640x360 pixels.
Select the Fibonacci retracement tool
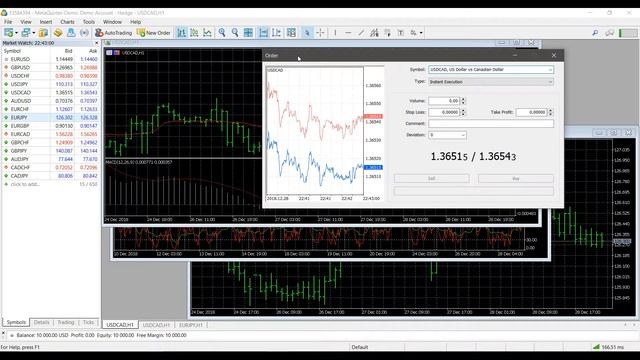pos(387,33)
